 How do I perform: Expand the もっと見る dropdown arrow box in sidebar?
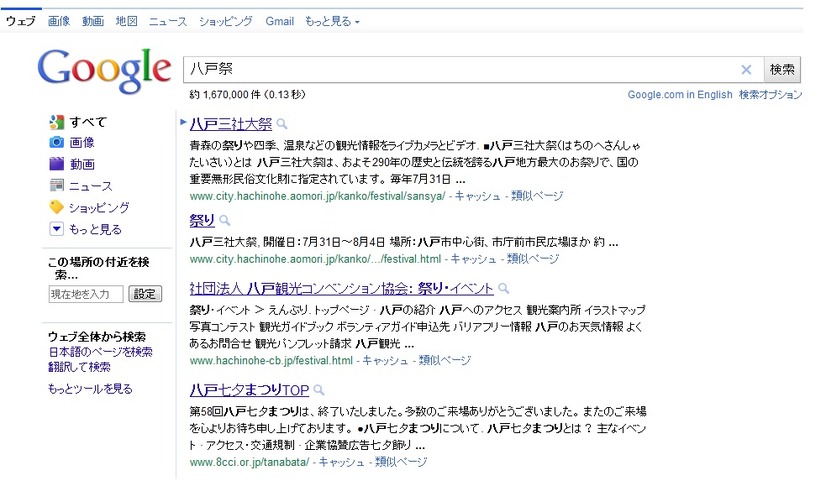click(56, 229)
